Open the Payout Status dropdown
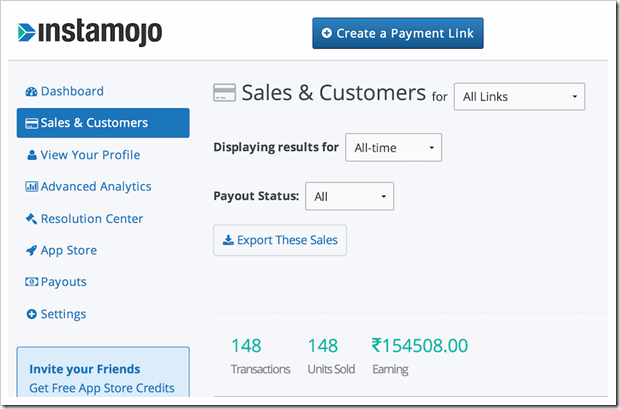 point(349,196)
